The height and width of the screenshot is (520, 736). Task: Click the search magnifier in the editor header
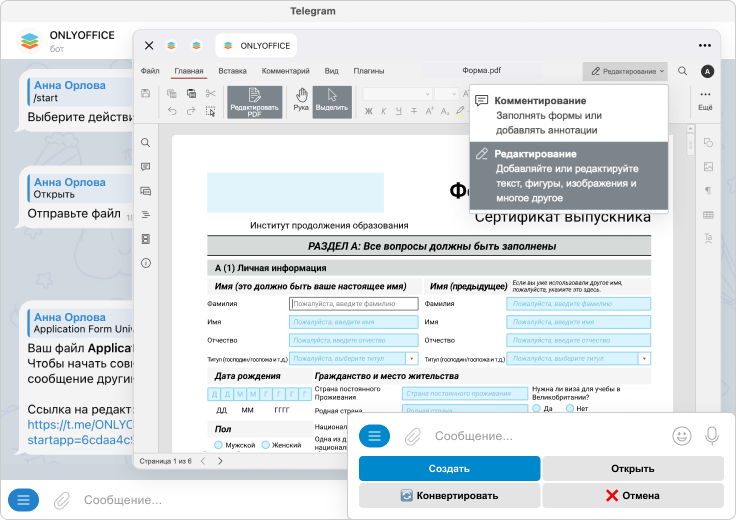click(x=682, y=71)
